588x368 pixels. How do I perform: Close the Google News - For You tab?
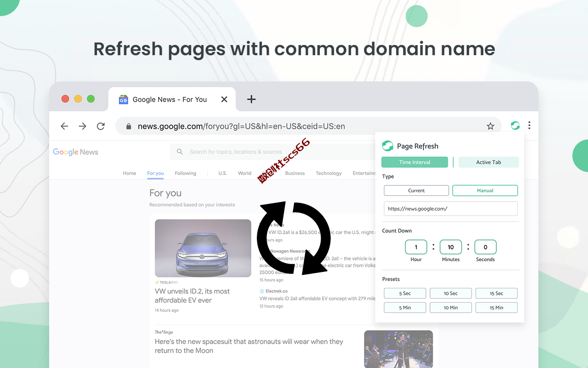[x=224, y=99]
